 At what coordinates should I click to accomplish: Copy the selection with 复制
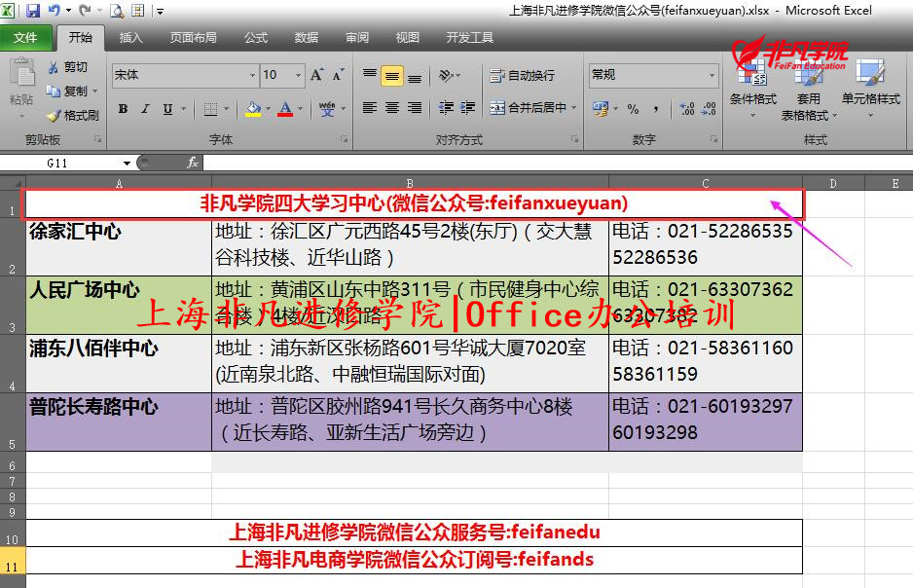[x=68, y=91]
